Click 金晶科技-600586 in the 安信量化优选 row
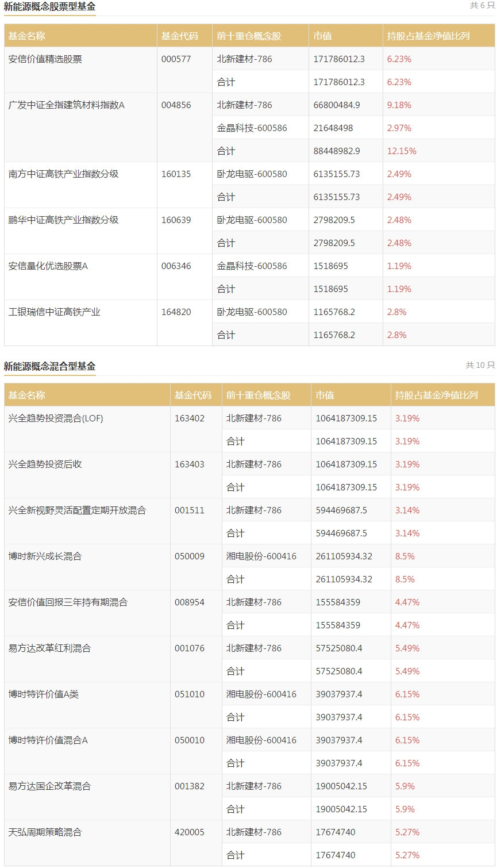This screenshot has height=868, width=497. 252,266
